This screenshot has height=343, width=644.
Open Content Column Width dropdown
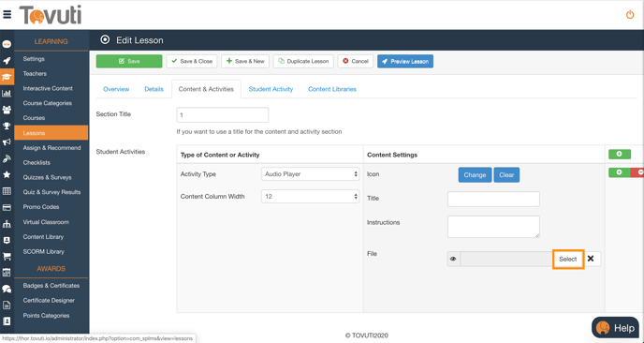(x=311, y=197)
